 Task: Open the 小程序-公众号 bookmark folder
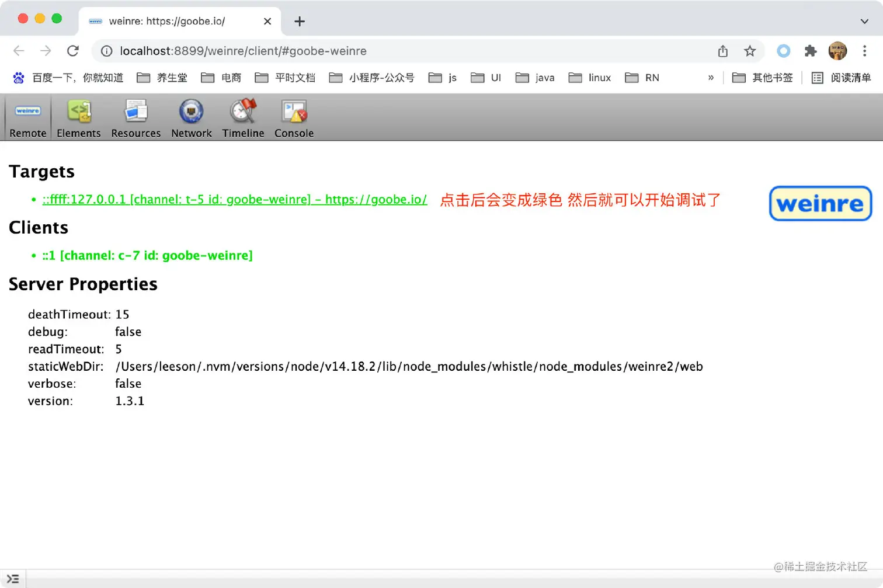point(371,78)
